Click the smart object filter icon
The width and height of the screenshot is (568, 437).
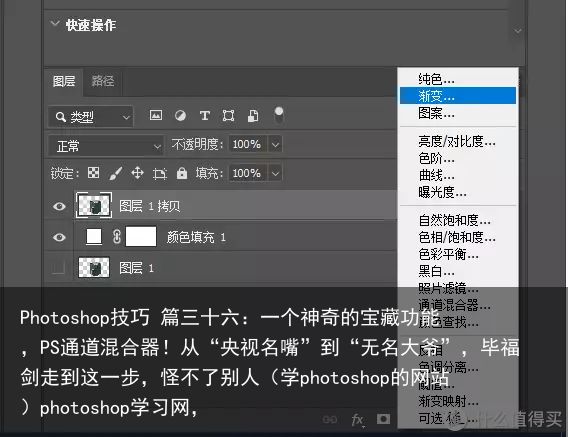(253, 116)
